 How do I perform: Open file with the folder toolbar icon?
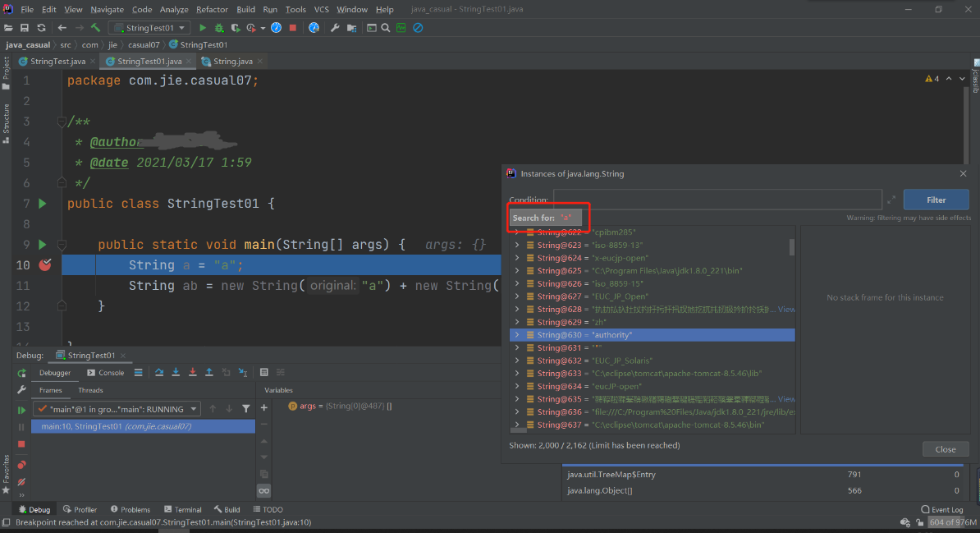[x=8, y=28]
